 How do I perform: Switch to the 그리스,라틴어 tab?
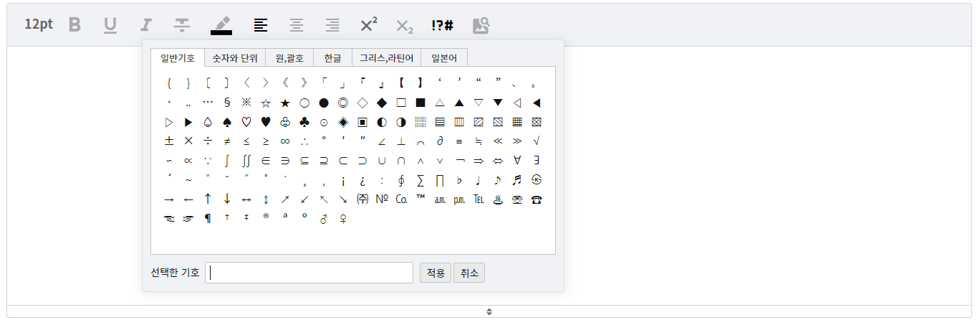tap(387, 58)
